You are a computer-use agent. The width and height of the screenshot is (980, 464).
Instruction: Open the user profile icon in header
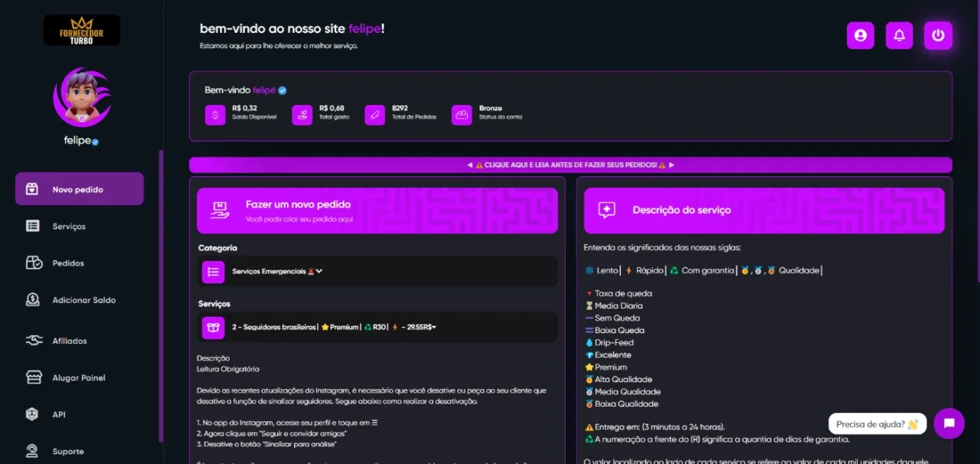[x=861, y=35]
